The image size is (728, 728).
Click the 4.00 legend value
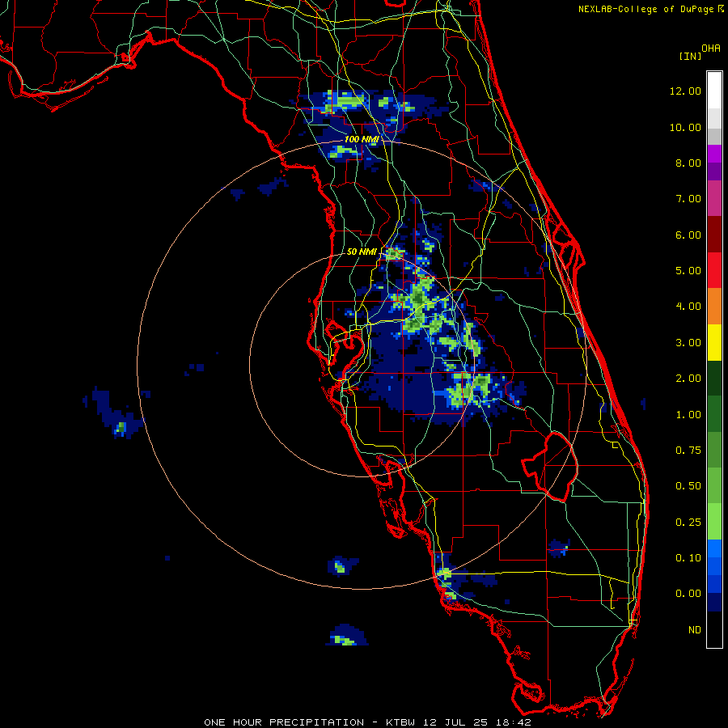point(688,307)
